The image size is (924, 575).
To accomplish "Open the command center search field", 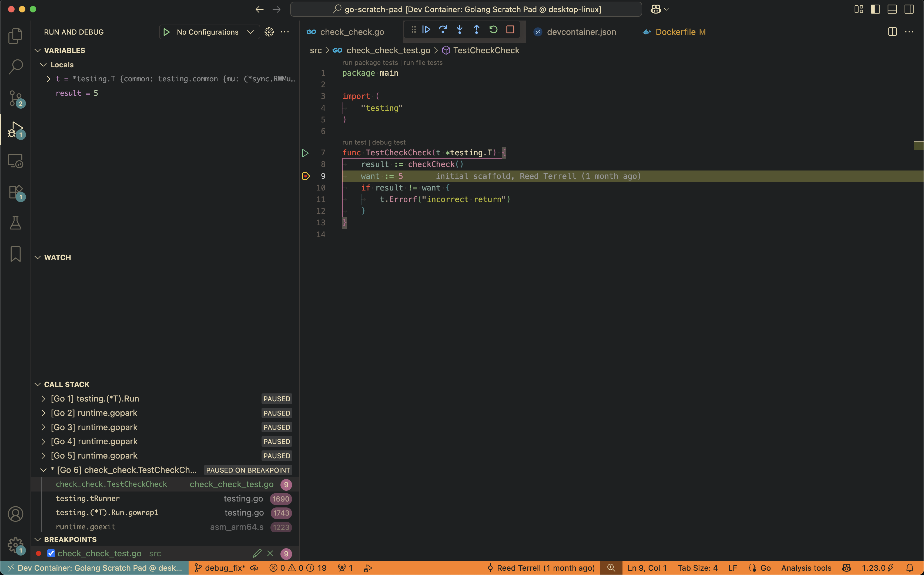I will pos(466,9).
